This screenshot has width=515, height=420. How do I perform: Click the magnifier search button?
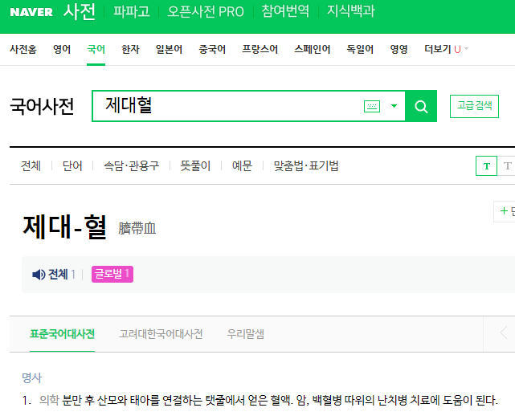pyautogui.click(x=421, y=106)
